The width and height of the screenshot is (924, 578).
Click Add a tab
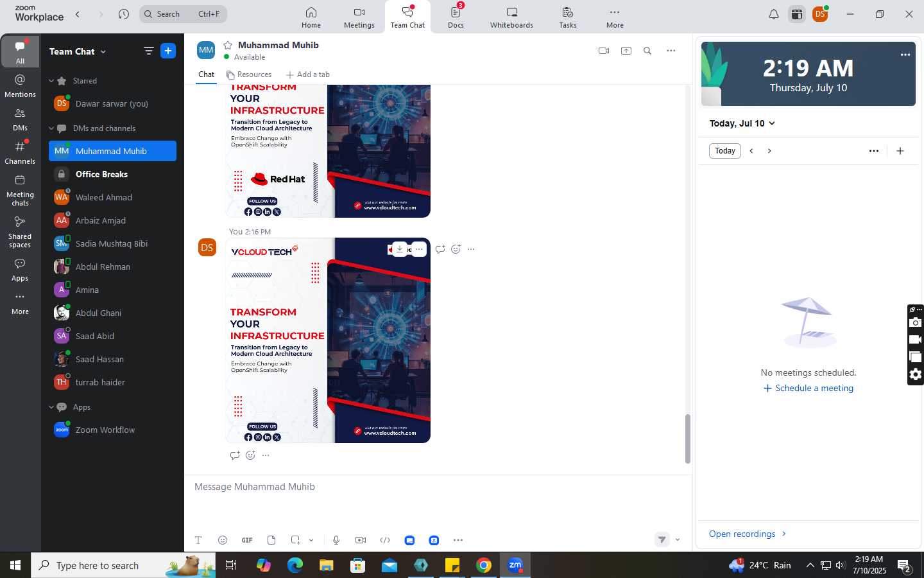[x=308, y=74]
